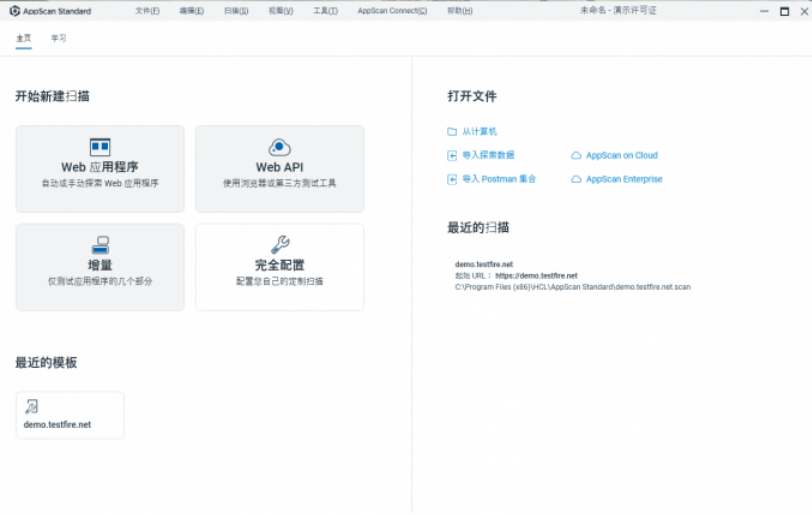
Task: Click the Web application window icon
Action: (100, 147)
